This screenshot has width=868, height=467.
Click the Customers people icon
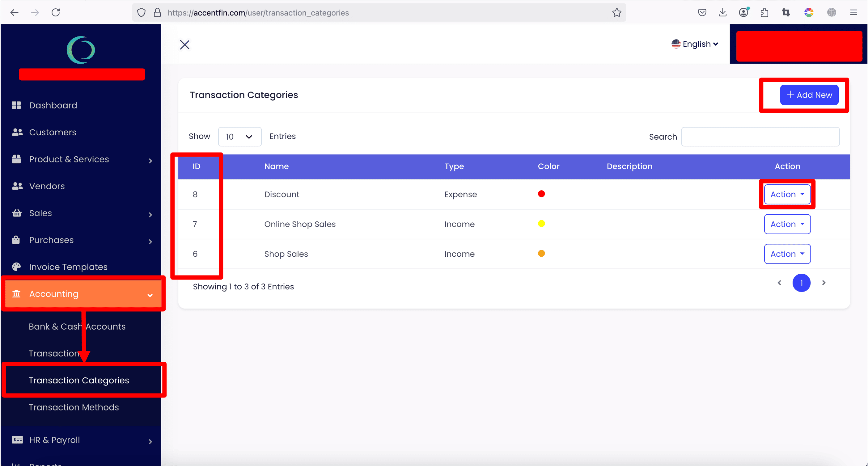coord(17,132)
